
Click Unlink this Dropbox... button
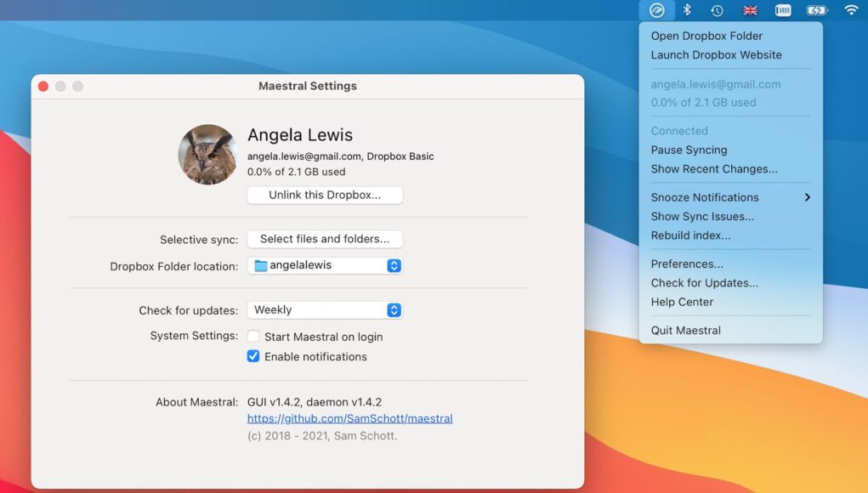pyautogui.click(x=325, y=195)
